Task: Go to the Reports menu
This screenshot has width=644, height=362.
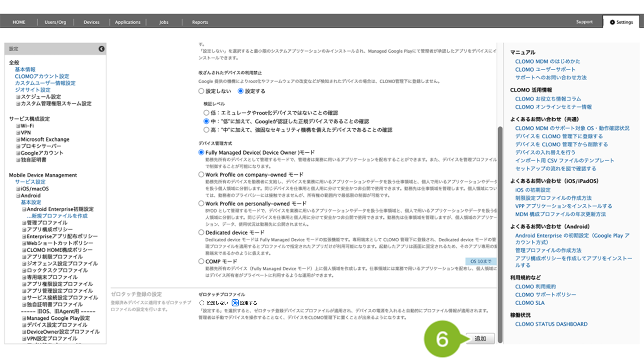Action: (200, 22)
